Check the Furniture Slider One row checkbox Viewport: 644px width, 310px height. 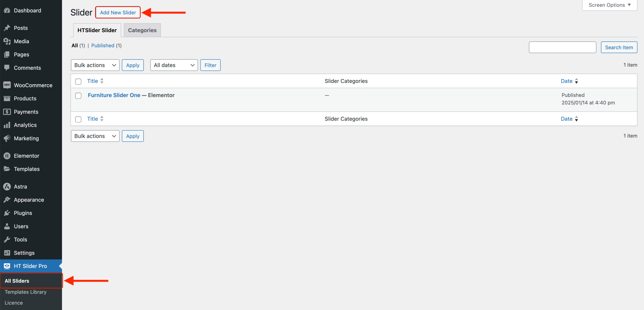[78, 96]
